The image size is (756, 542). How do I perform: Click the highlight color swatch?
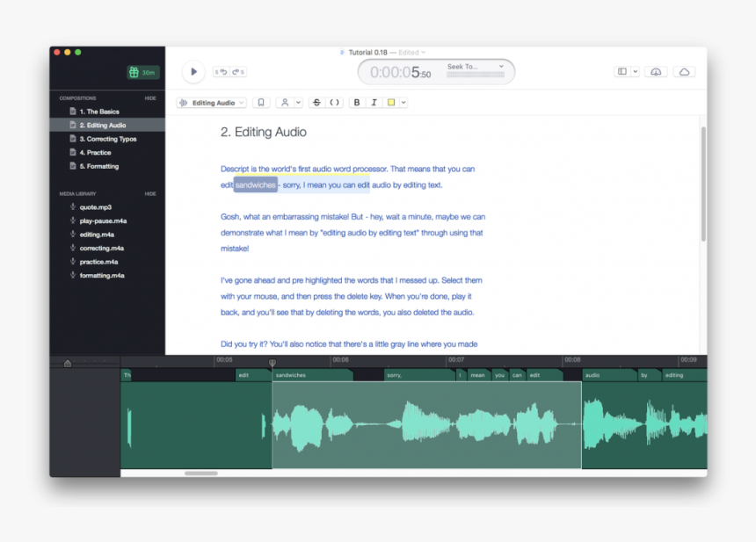tap(389, 102)
